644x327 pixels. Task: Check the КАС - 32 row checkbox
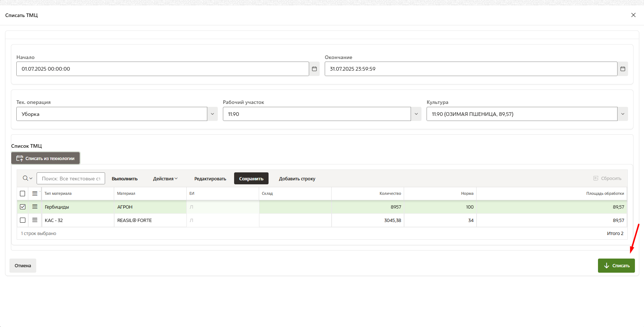tap(22, 220)
